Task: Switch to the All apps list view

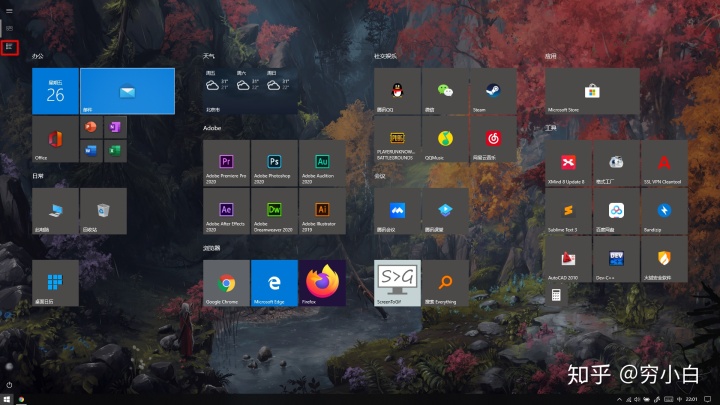Action: (9, 47)
